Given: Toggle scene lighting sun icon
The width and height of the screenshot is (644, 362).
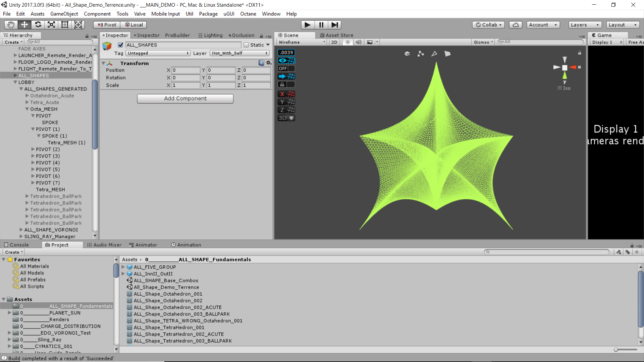Looking at the screenshot, I should (348, 42).
